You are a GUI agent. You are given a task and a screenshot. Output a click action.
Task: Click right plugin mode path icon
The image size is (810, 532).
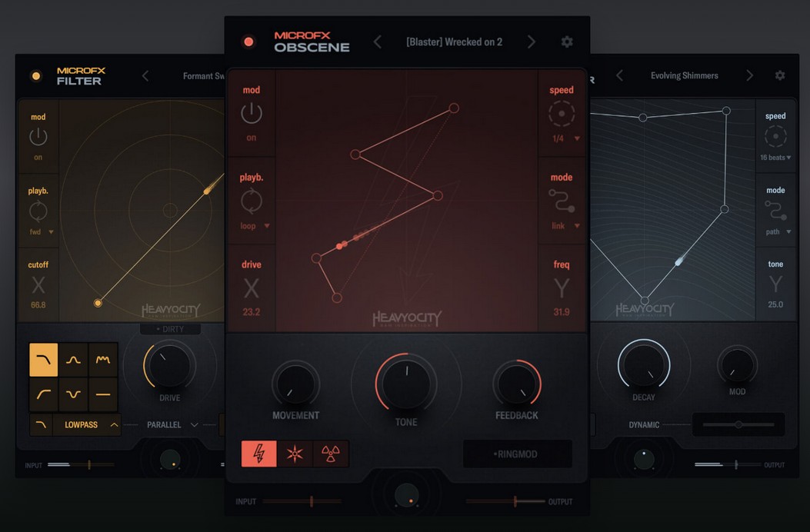click(775, 211)
